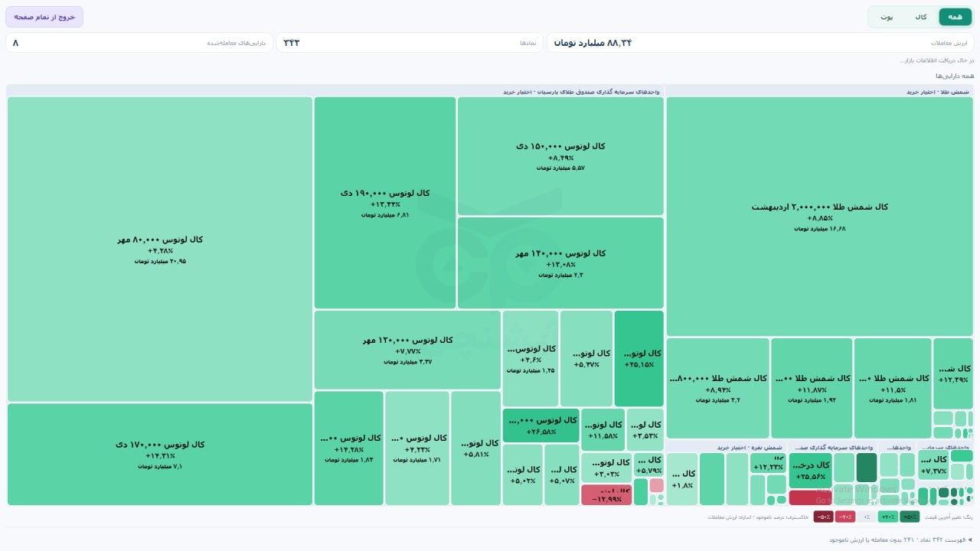The width and height of the screenshot is (980, 551).
Task: Select the silver bar call tile showing +1.8%
Action: (x=682, y=479)
